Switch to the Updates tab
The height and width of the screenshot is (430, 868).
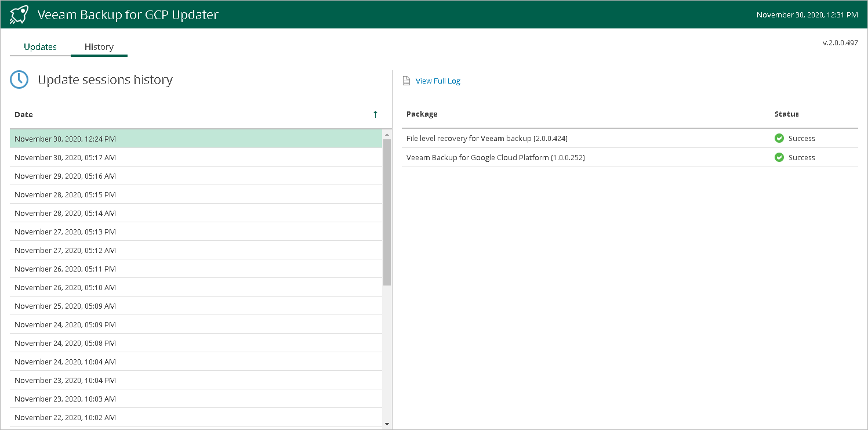tap(40, 47)
